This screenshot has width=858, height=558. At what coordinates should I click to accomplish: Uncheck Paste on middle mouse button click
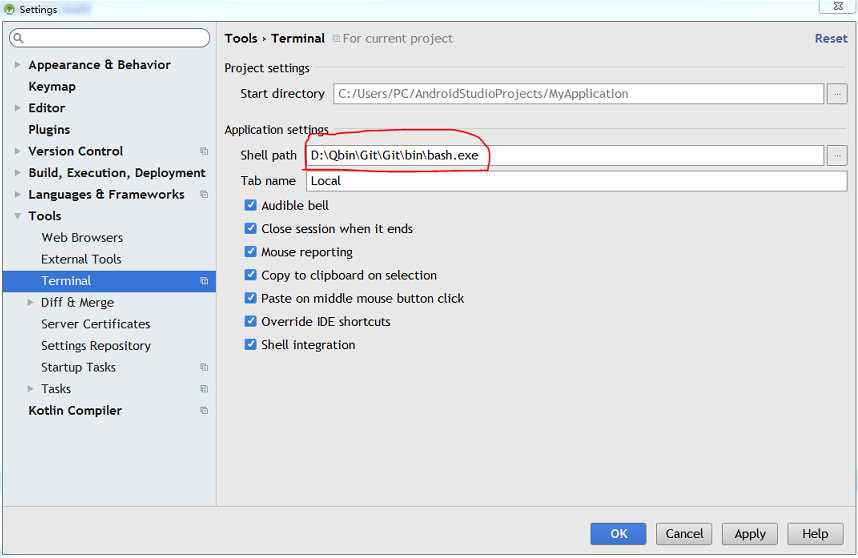tap(250, 298)
